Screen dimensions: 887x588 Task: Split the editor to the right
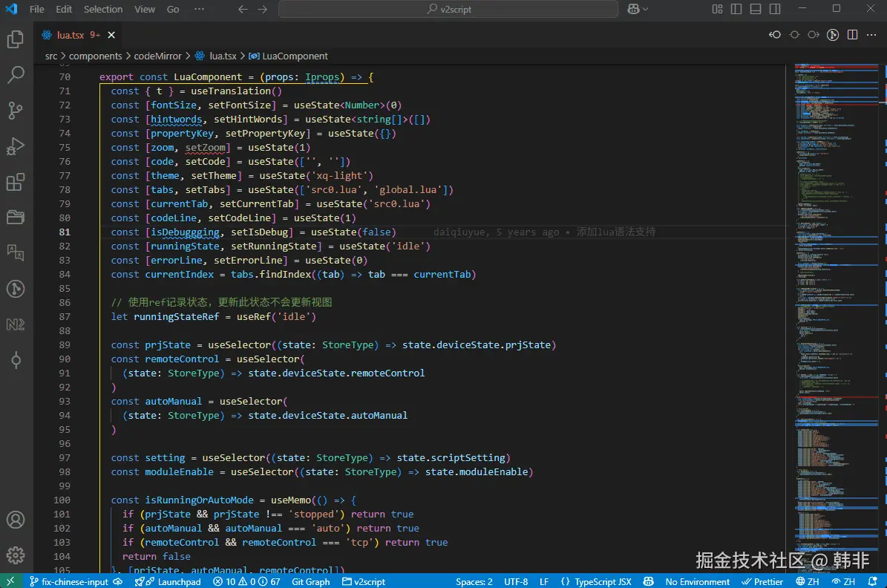[853, 35]
